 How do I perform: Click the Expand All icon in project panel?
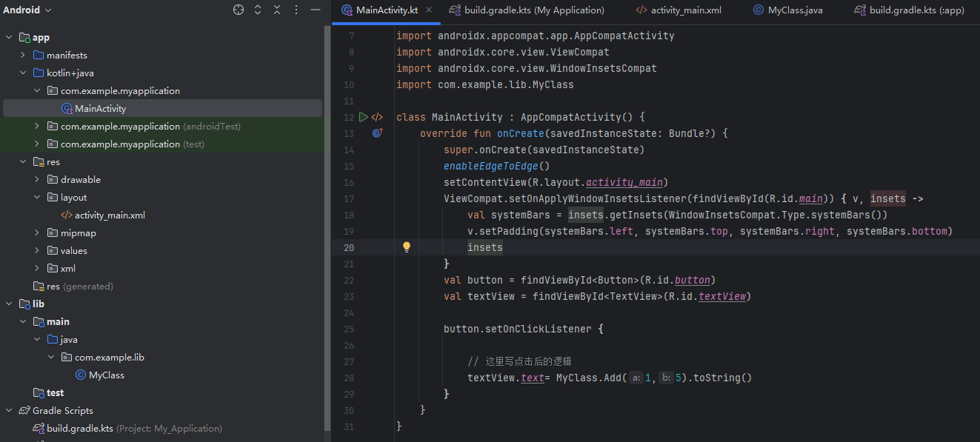coord(258,10)
